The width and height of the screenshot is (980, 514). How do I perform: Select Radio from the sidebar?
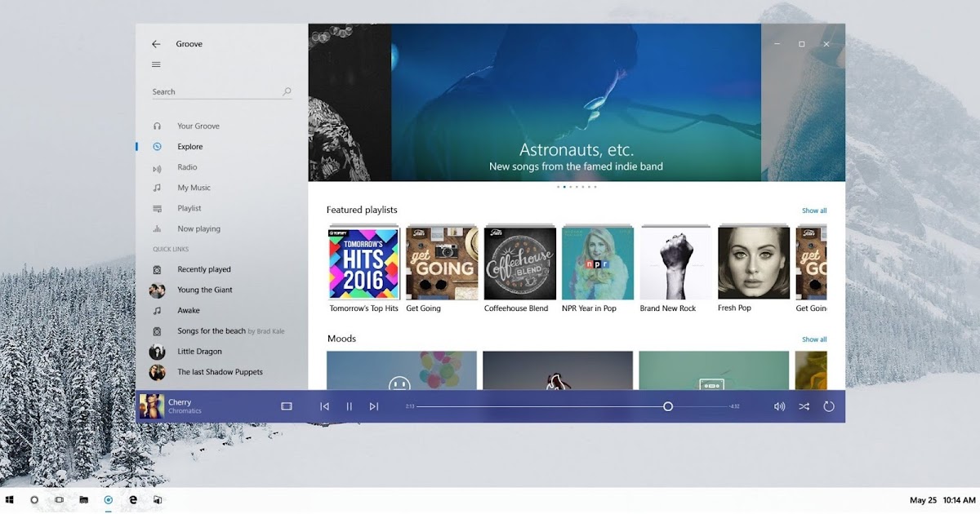(x=187, y=167)
